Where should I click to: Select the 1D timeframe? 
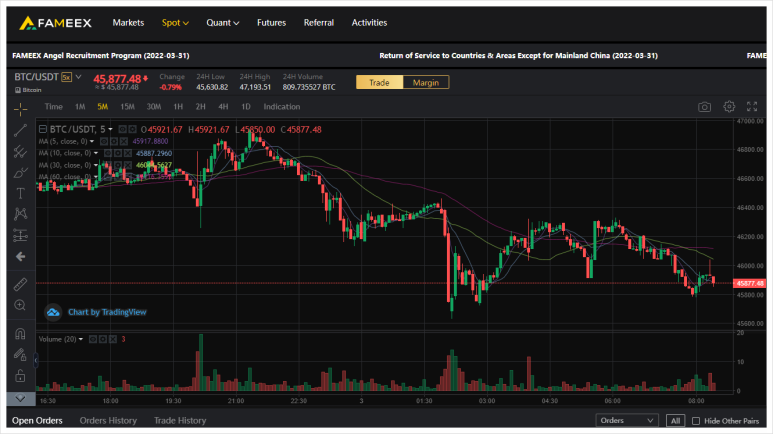point(246,107)
